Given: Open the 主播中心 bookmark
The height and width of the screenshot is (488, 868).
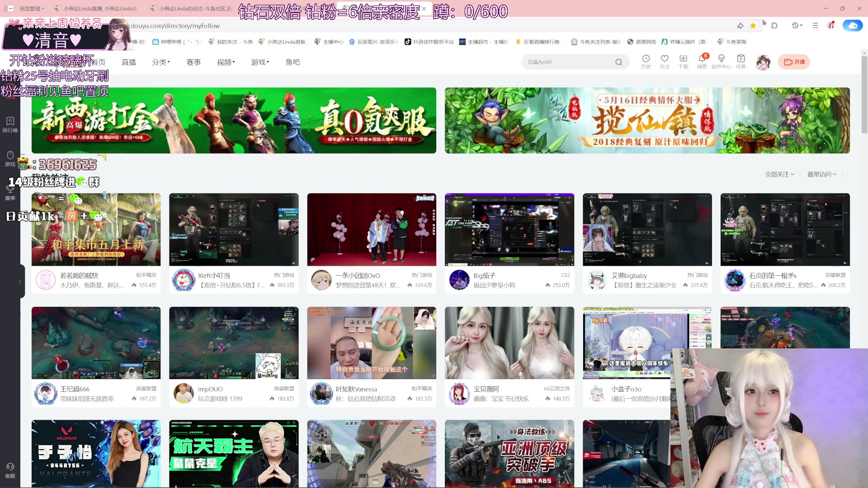Looking at the screenshot, I should coord(329,42).
